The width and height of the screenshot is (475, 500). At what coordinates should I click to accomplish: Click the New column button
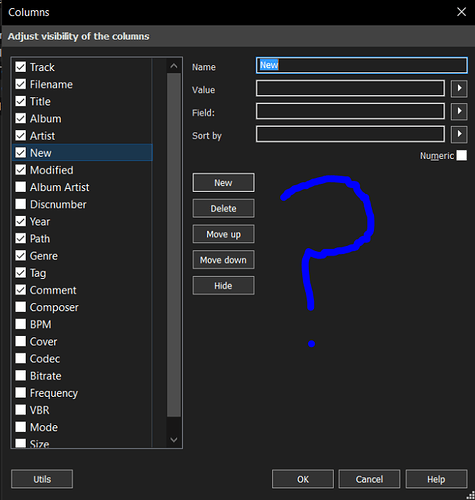click(x=223, y=183)
